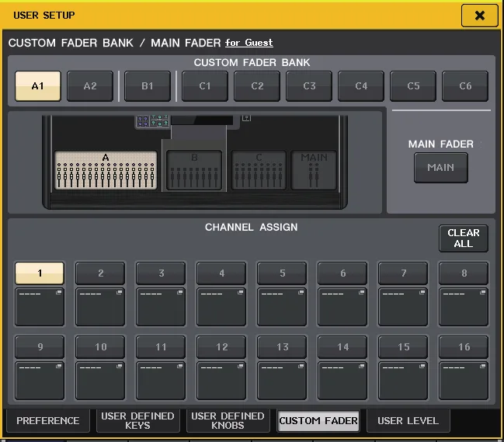Select channel assign fader 13
Viewport: 504px width, 442px height.
point(282,347)
